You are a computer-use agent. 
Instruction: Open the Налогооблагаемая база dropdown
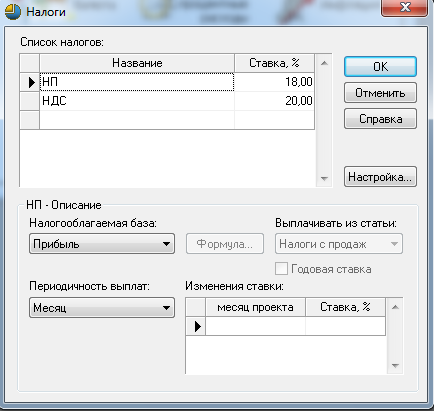[x=102, y=244]
